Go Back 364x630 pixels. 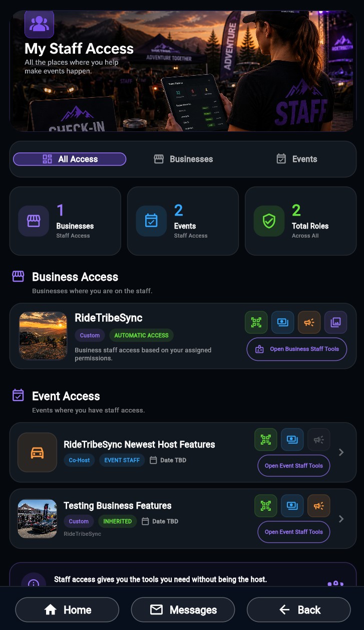[x=298, y=609]
